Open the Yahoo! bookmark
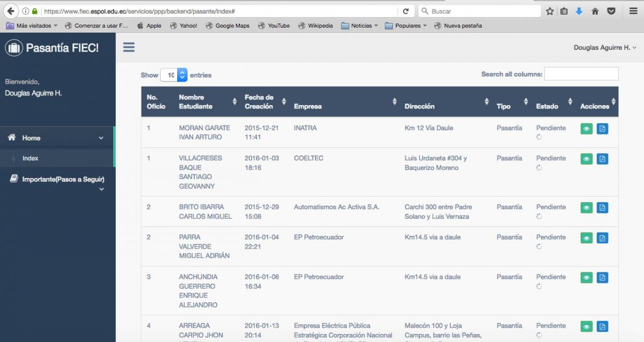The image size is (644, 342). [x=184, y=26]
